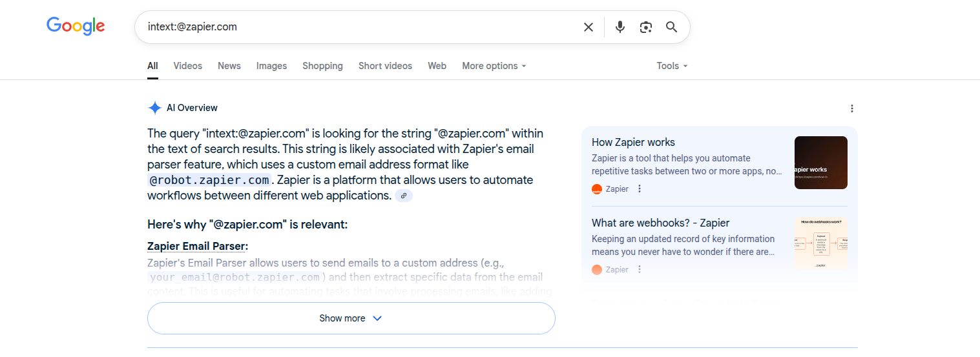Click into the search input field
Screen dimensions: 980x357
tap(359, 27)
